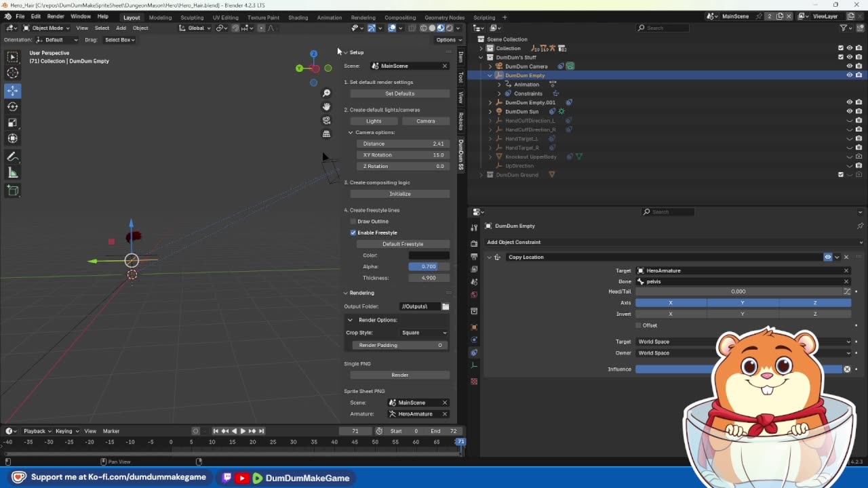Click the viewport zoom magnifier icon
Viewport: 868px width, 488px height.
coord(326,93)
